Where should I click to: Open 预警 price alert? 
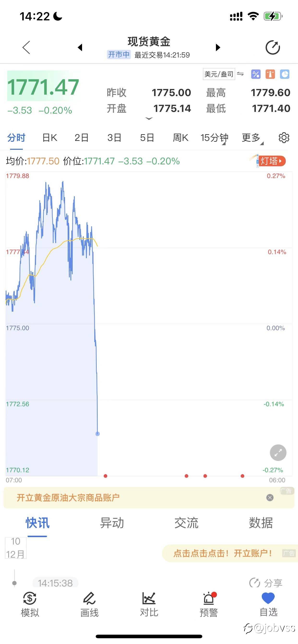point(209,604)
